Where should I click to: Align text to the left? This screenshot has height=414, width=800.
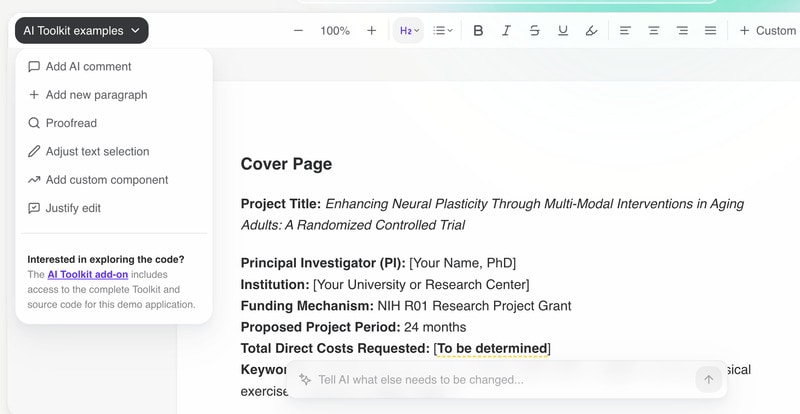click(625, 31)
